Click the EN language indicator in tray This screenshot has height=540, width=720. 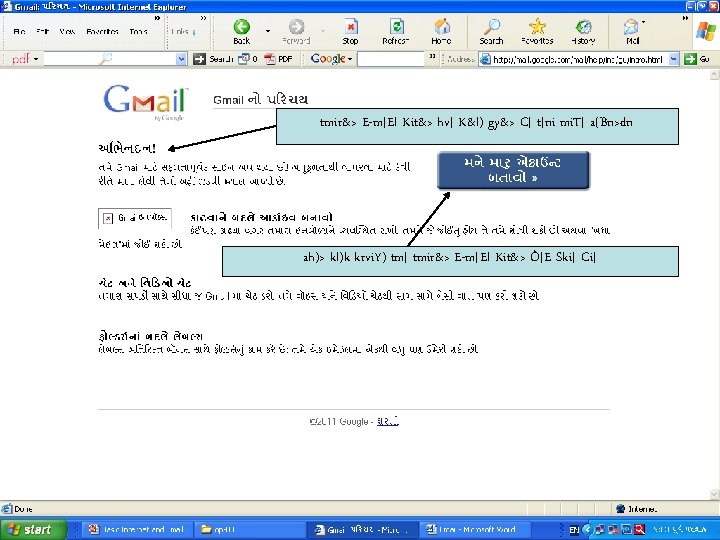[x=574, y=530]
